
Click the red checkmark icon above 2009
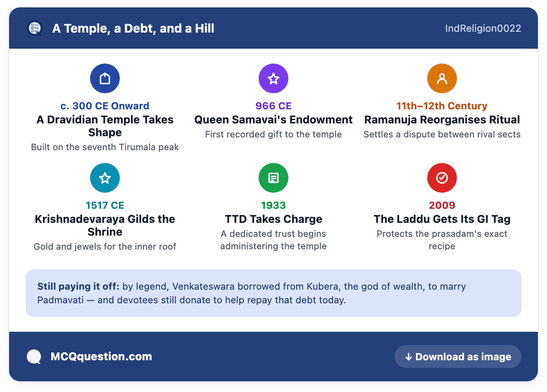coord(442,178)
